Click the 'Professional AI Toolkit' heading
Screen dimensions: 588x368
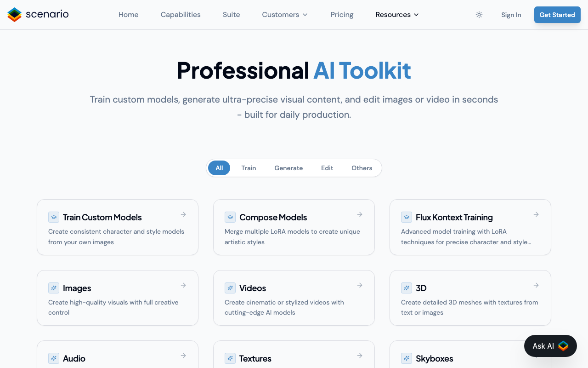pyautogui.click(x=294, y=70)
